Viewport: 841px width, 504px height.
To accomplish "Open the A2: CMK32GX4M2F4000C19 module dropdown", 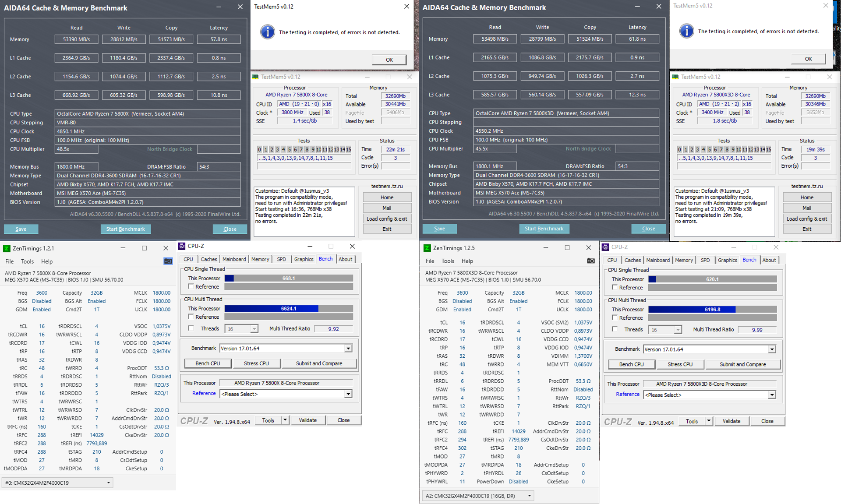I will click(478, 496).
